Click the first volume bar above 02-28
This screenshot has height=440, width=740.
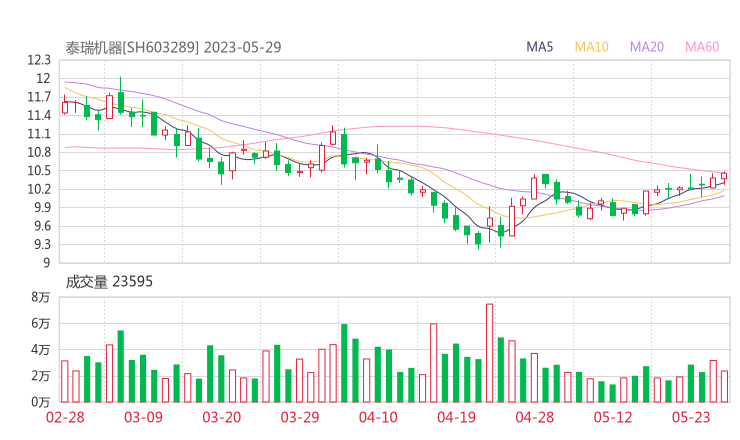[65, 381]
